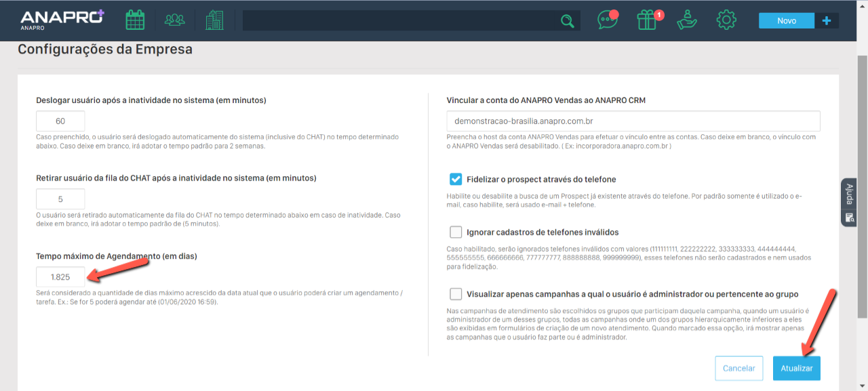Click the ANAPRO Vendas host input field
Viewport: 868px width, 391px height.
[633, 121]
